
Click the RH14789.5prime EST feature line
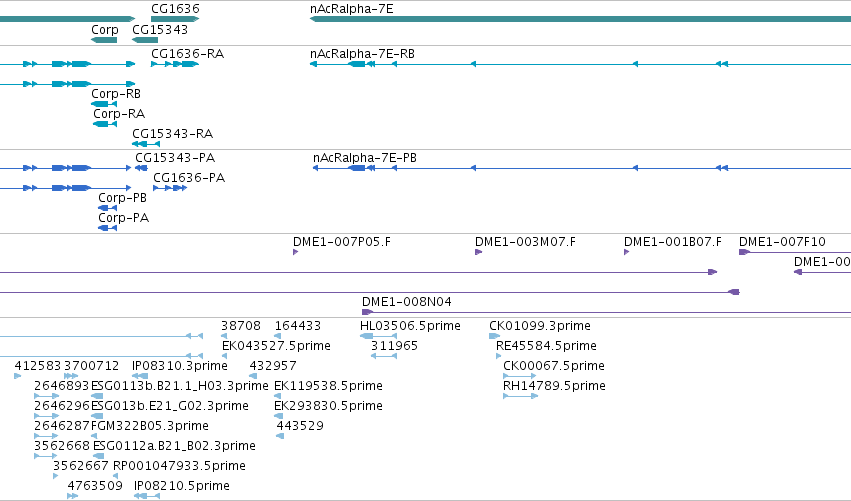[520, 396]
